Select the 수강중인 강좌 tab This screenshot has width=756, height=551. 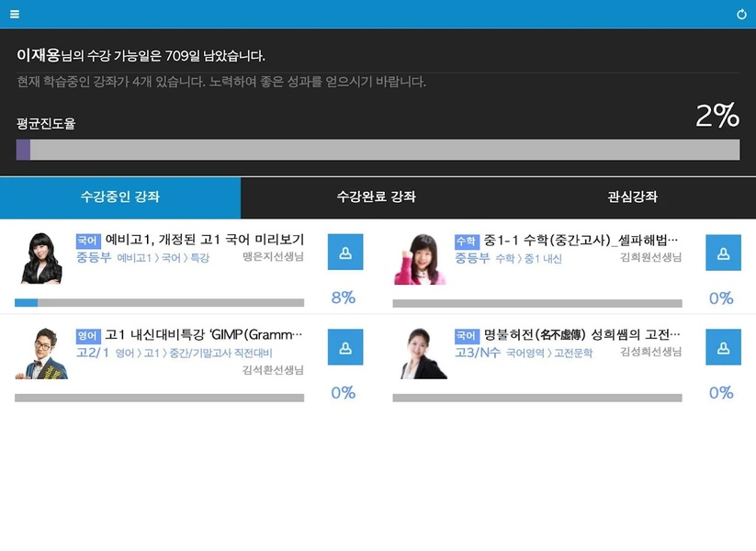pyautogui.click(x=120, y=197)
